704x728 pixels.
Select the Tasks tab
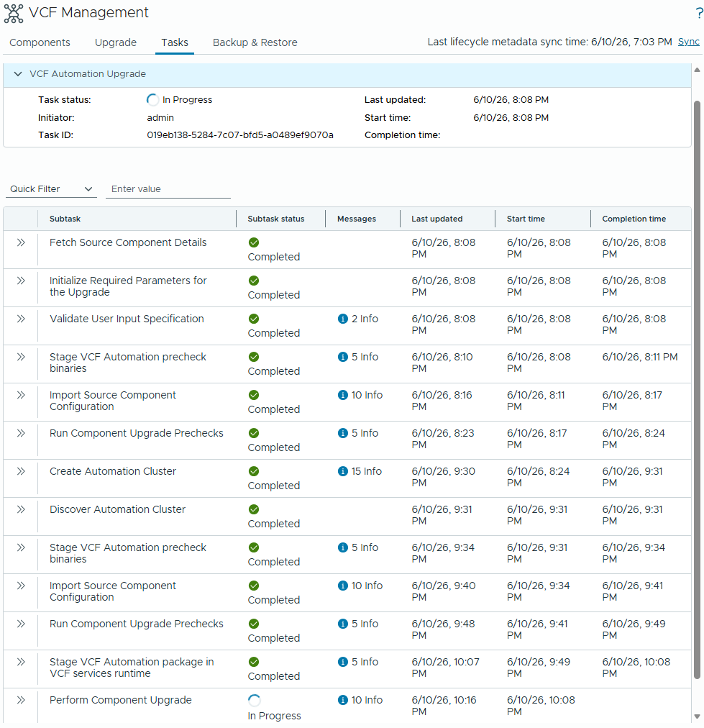click(x=175, y=42)
